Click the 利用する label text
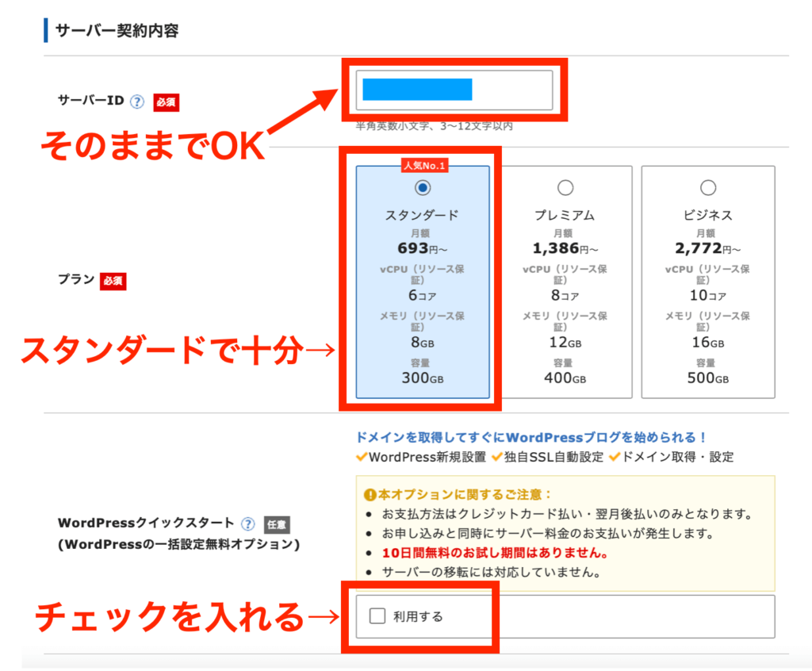The image size is (812, 671). point(418,616)
